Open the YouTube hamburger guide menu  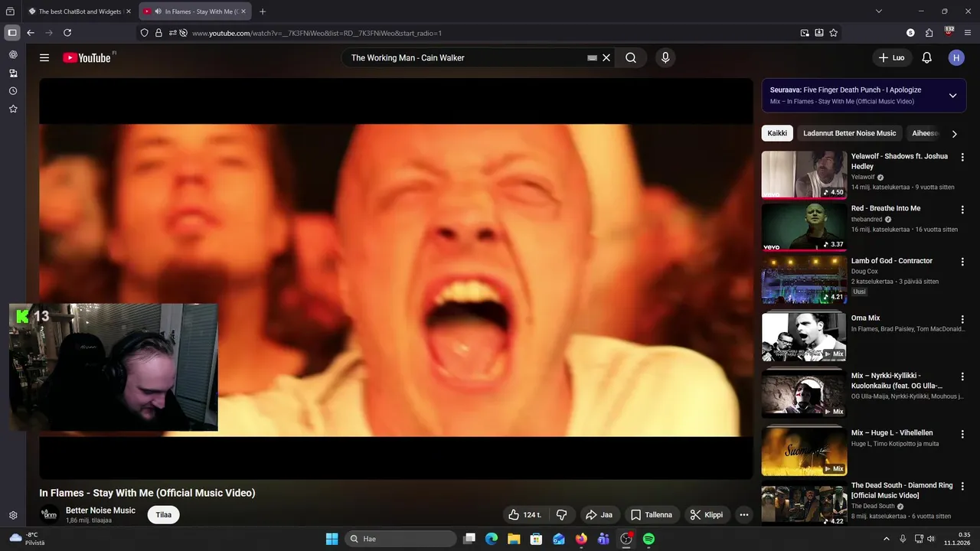pyautogui.click(x=44, y=57)
